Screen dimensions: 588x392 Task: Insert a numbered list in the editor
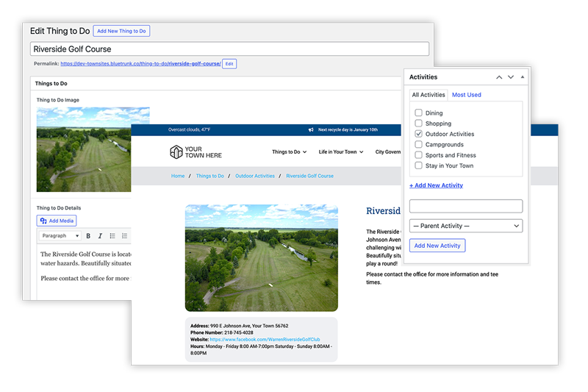124,236
